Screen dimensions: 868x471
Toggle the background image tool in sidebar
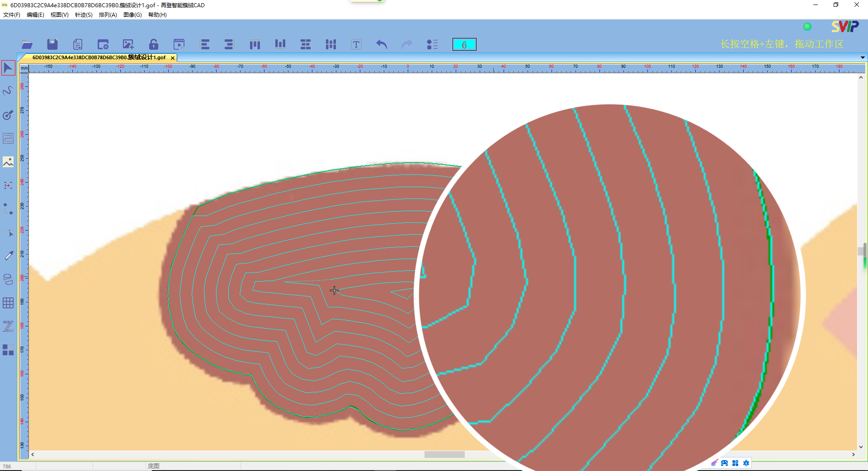click(x=8, y=162)
